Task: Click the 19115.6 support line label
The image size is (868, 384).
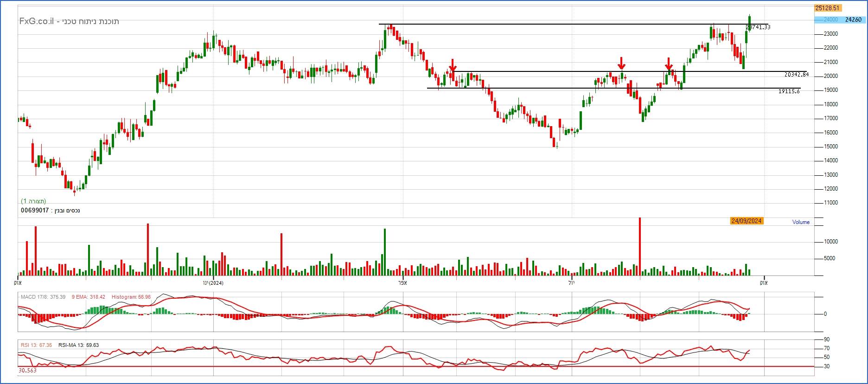Action: click(789, 91)
